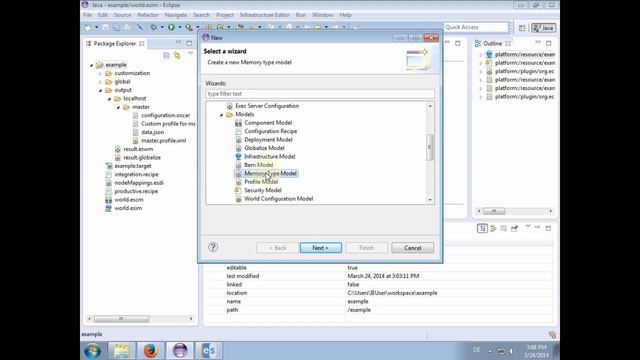Toggle Show Advanced Properties icon
640x360 pixels.
click(x=493, y=229)
